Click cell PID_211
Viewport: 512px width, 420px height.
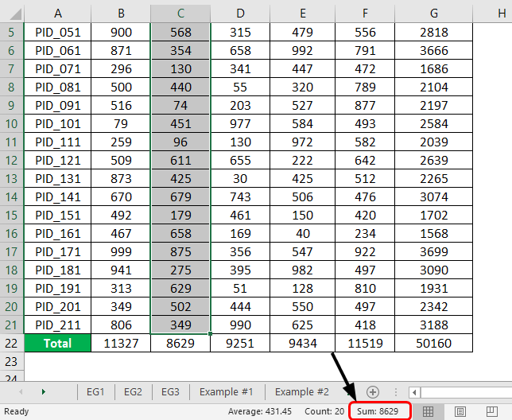[58, 325]
